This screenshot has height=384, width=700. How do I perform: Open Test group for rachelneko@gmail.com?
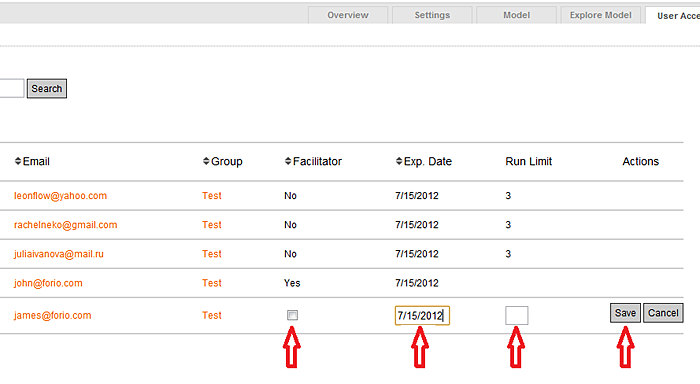212,225
